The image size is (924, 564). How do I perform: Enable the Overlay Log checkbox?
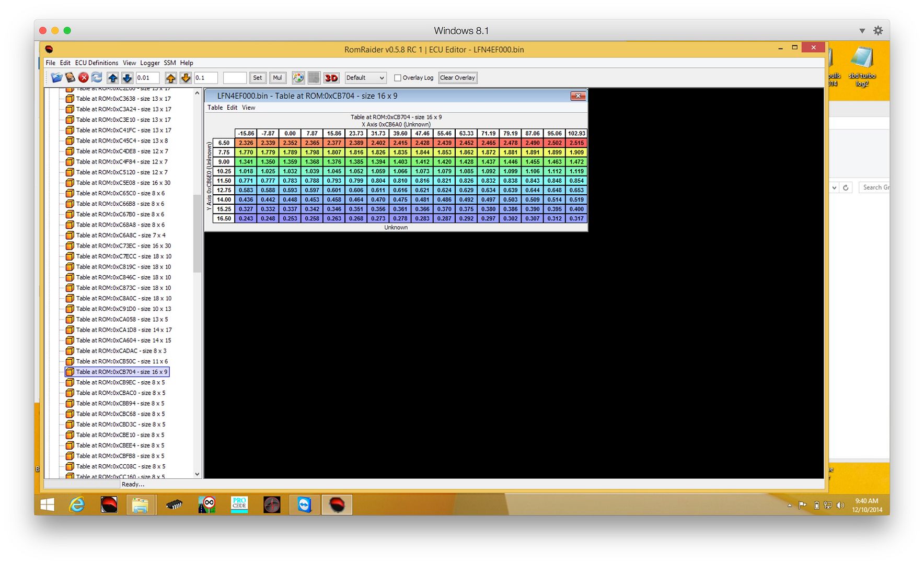point(398,78)
